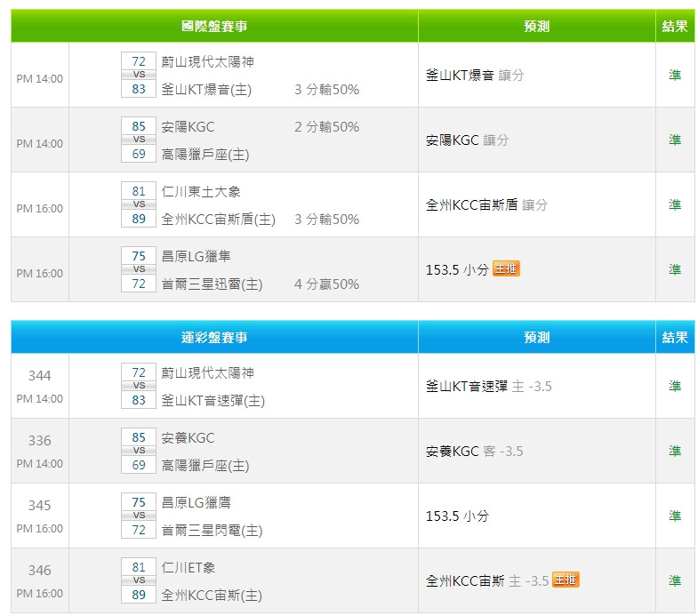The width and height of the screenshot is (698, 616).
Task: Click 高陽獵戶座(主) in match 336 row
Action: coord(205,466)
